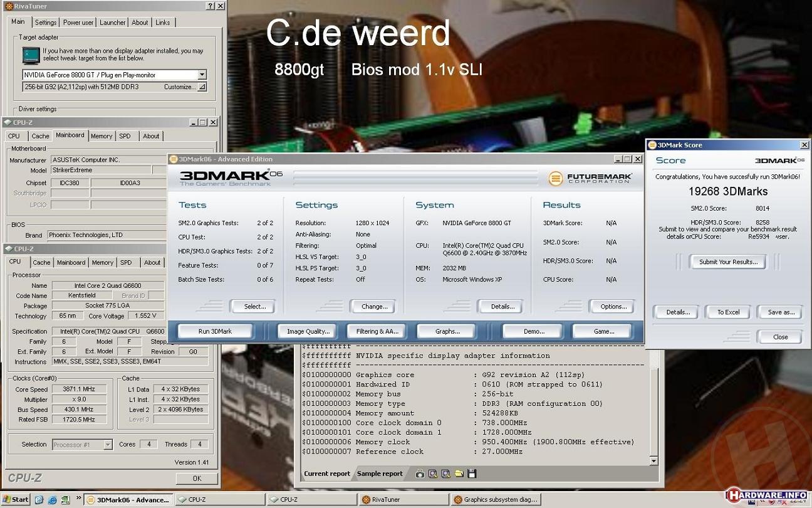This screenshot has width=812, height=508.
Task: Open the Processor #1 selection dropdown
Action: pos(108,445)
